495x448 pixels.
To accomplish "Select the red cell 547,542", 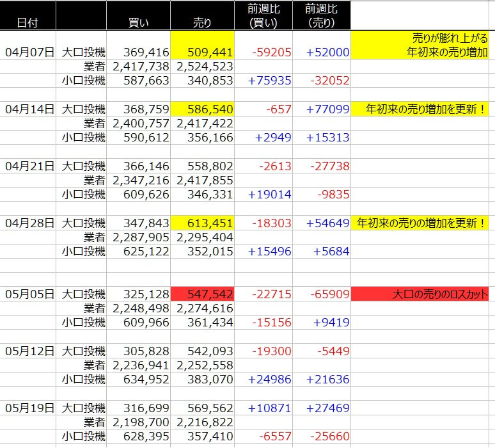I will tap(202, 294).
